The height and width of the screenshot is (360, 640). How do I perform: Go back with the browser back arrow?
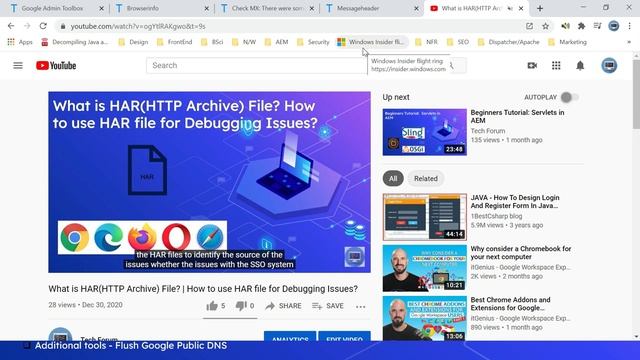(x=11, y=26)
